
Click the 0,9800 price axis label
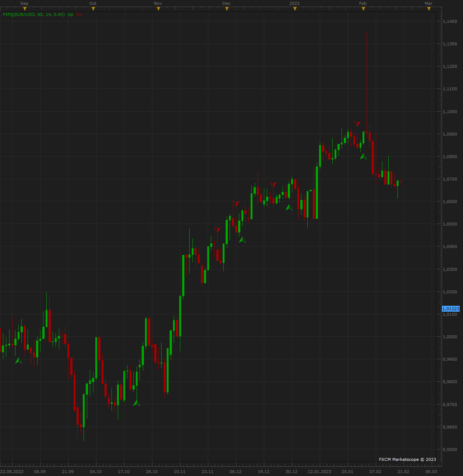(x=450, y=382)
